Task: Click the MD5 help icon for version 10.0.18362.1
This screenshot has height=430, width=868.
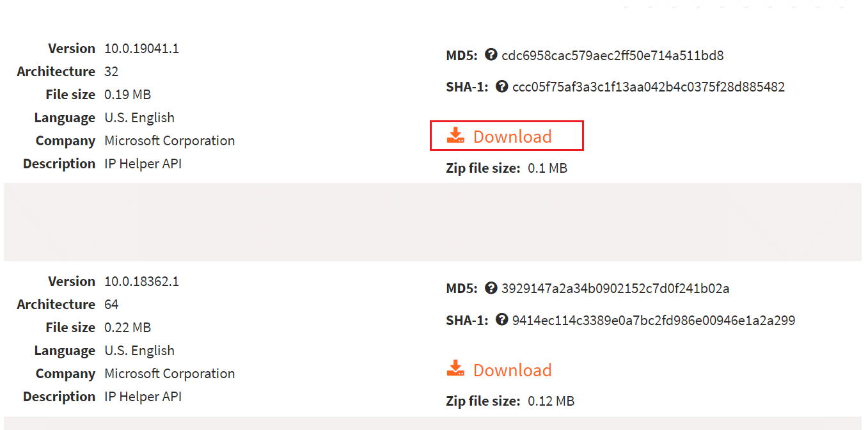Action: pos(491,287)
